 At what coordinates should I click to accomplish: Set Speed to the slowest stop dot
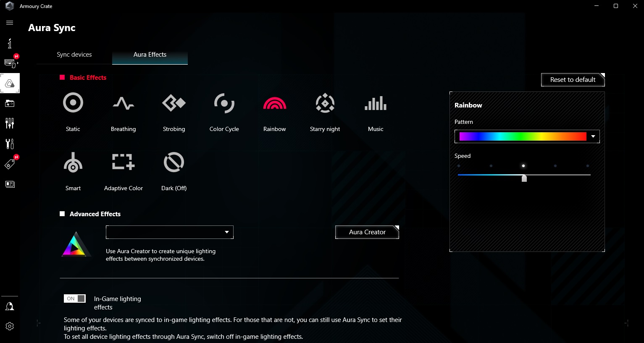point(459,166)
